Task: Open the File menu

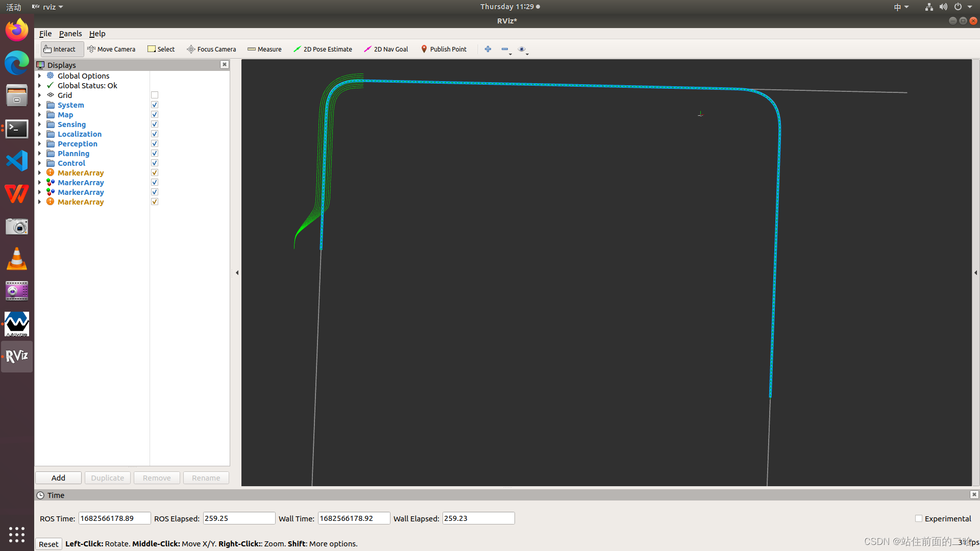Action: tap(45, 34)
